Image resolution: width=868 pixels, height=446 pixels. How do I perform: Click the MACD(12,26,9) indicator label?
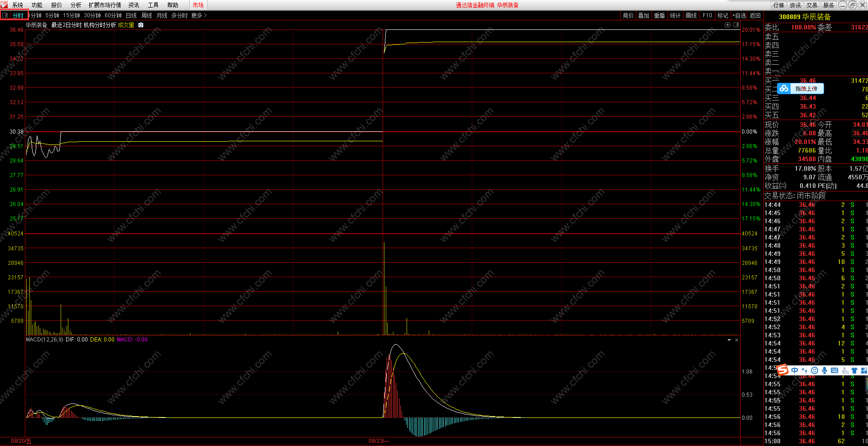[44, 340]
